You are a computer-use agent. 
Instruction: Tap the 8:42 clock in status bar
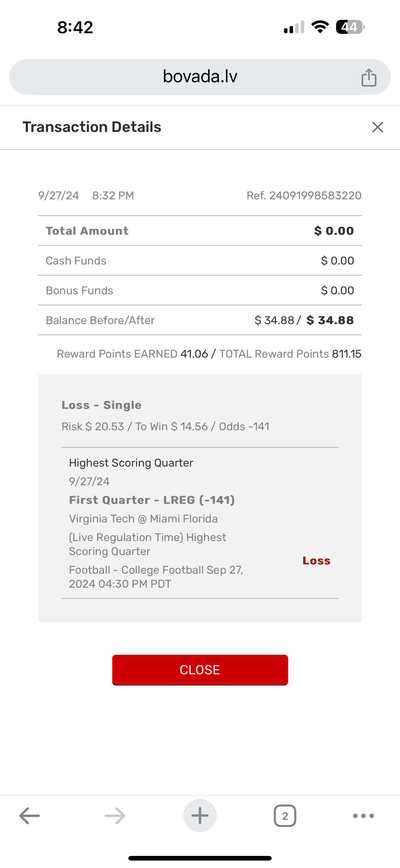coord(75,27)
